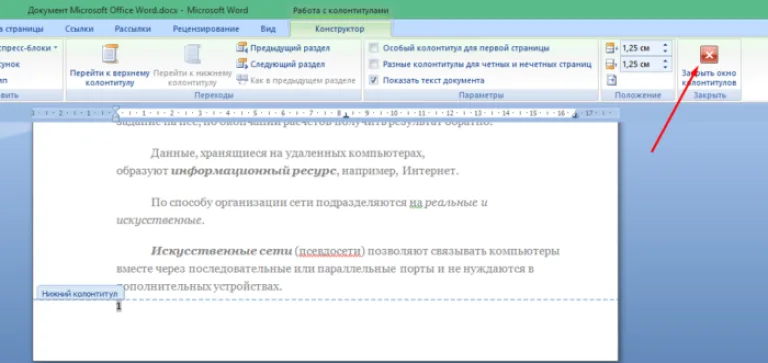This screenshot has height=363, width=768.
Task: Decrease header distance from top value
Action: pos(665,51)
